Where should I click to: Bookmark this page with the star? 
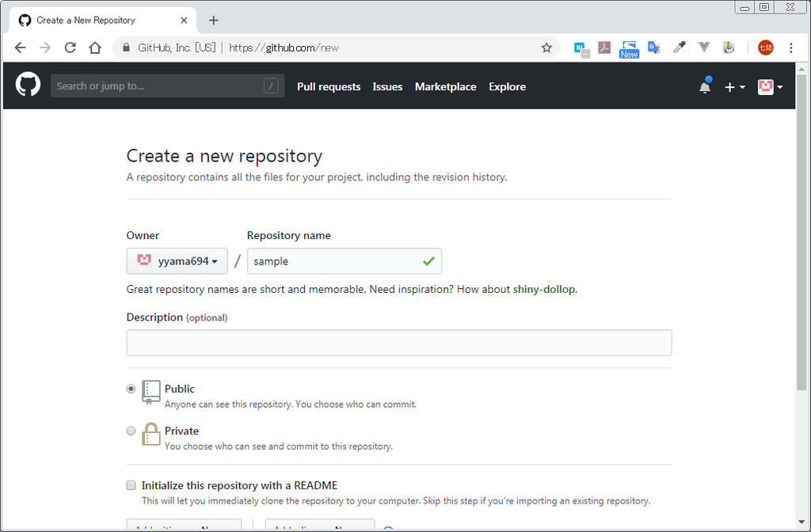point(546,48)
